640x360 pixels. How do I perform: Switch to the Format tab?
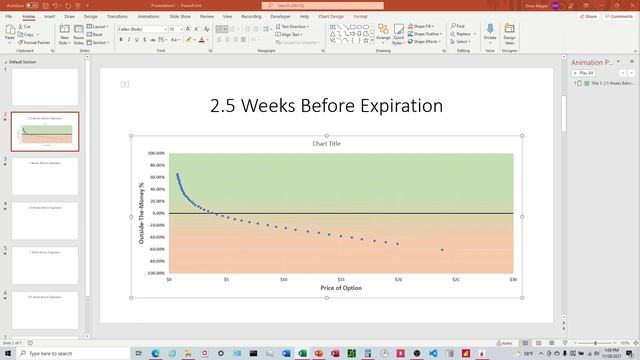[360, 17]
